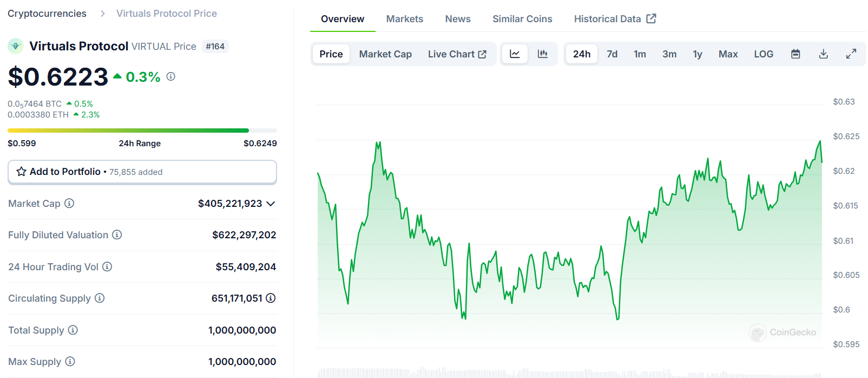Image resolution: width=868 pixels, height=378 pixels.
Task: Expand Market Cap details chevron
Action: (271, 204)
